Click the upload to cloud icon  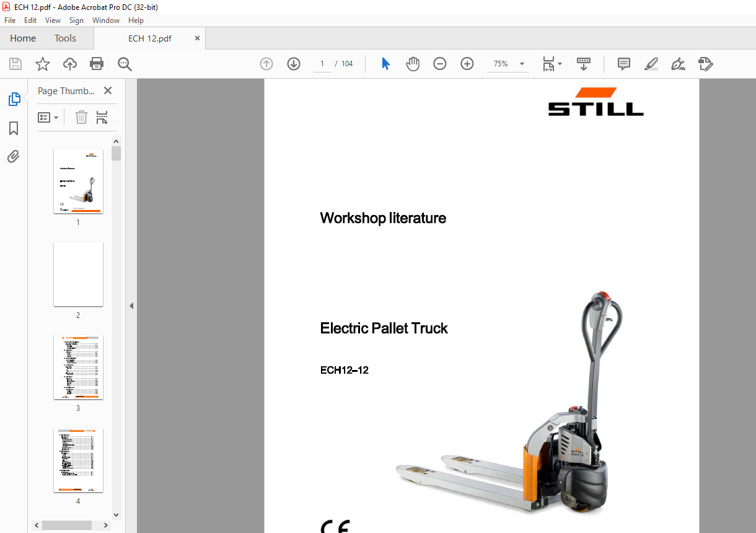[x=70, y=64]
